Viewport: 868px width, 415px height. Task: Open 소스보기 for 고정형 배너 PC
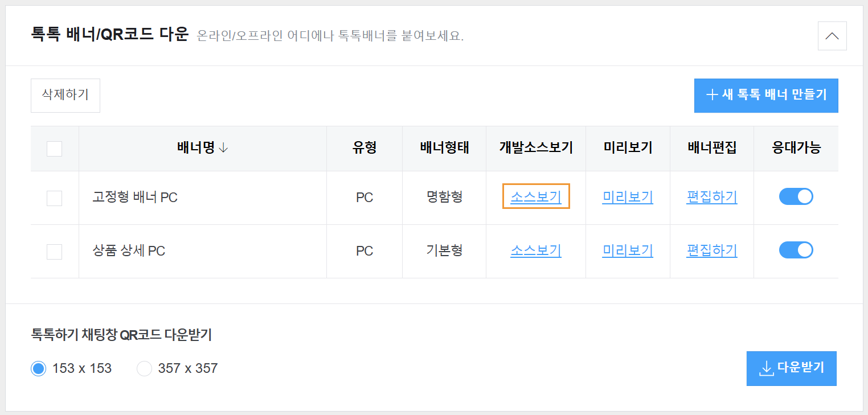pyautogui.click(x=535, y=197)
